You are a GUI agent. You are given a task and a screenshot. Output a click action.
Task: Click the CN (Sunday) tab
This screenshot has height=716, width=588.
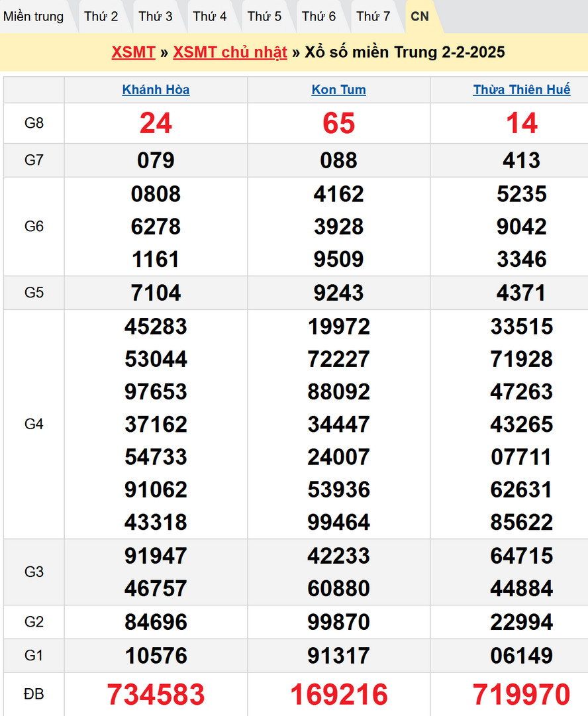tap(420, 17)
